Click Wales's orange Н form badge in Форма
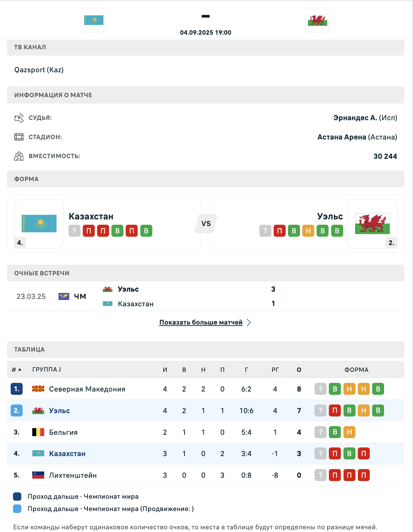The width and height of the screenshot is (413, 532). [308, 231]
